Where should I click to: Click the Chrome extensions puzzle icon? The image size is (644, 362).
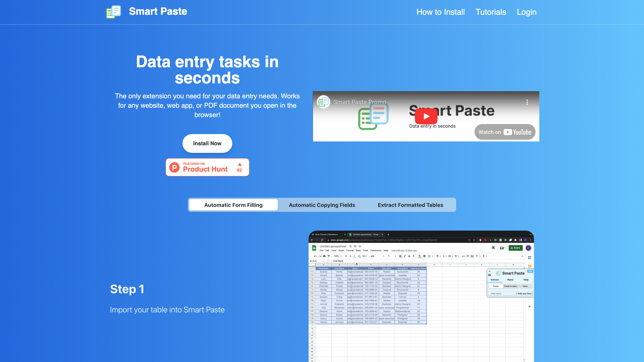[516, 240]
